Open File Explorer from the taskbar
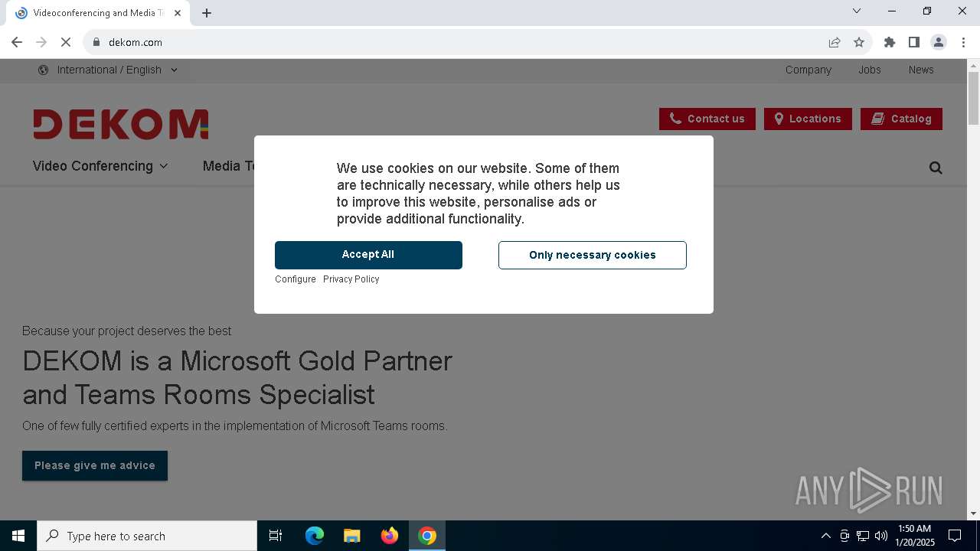980x551 pixels. coord(351,536)
